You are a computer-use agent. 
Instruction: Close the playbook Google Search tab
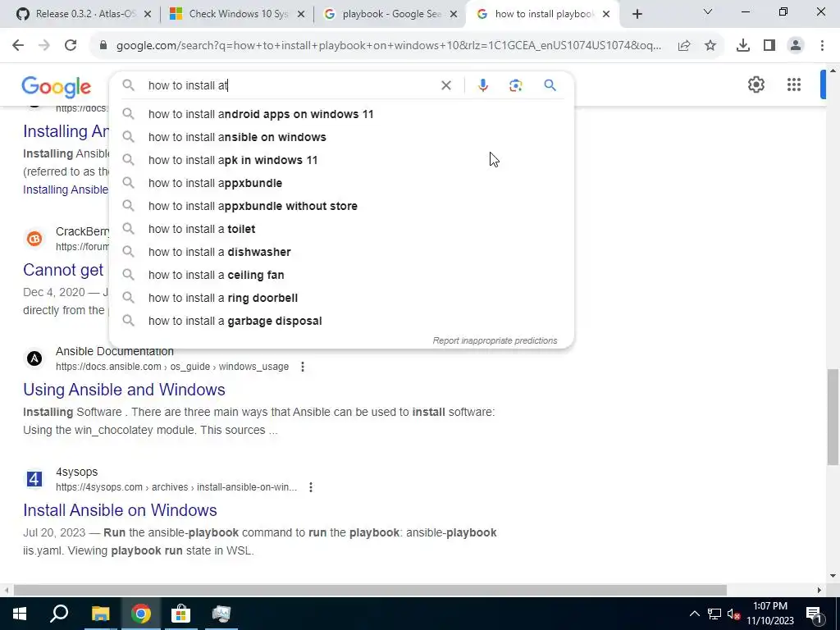tap(454, 15)
